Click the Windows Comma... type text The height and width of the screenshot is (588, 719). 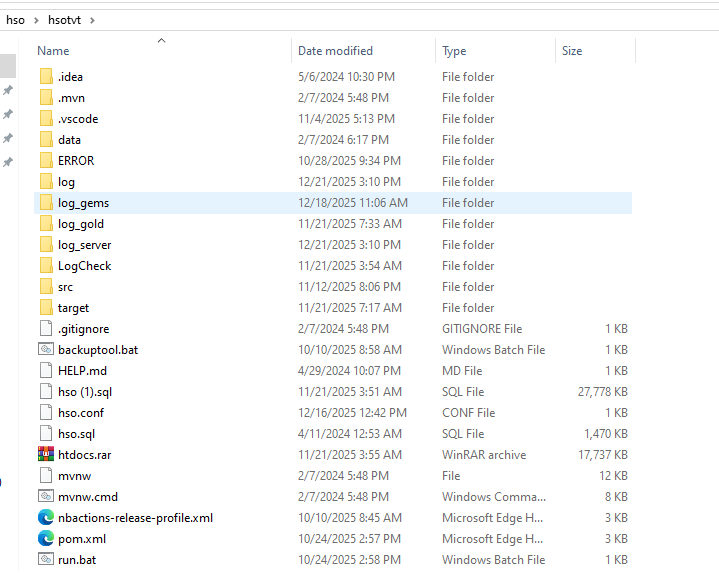(494, 497)
